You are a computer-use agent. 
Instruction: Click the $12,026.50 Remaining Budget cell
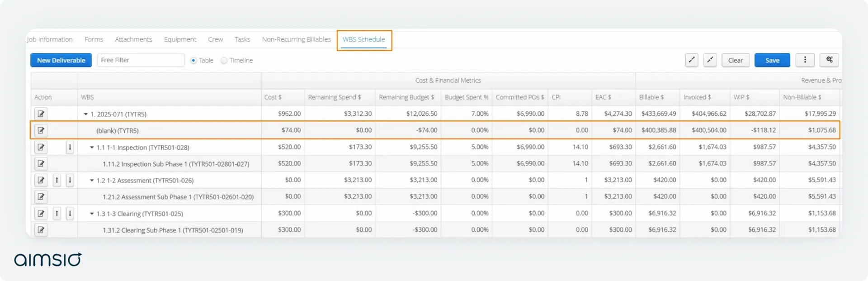(x=408, y=114)
